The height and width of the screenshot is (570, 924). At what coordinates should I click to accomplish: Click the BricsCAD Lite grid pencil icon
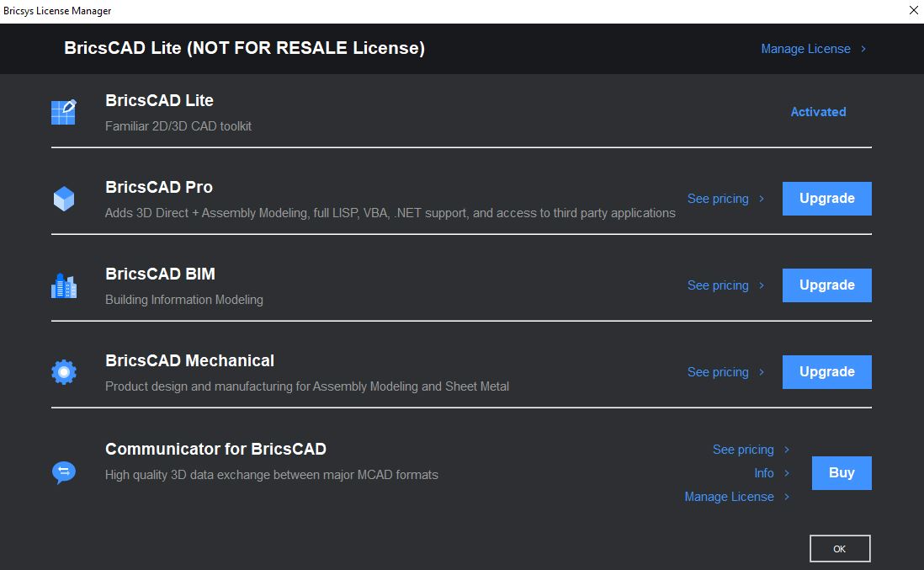coord(64,112)
